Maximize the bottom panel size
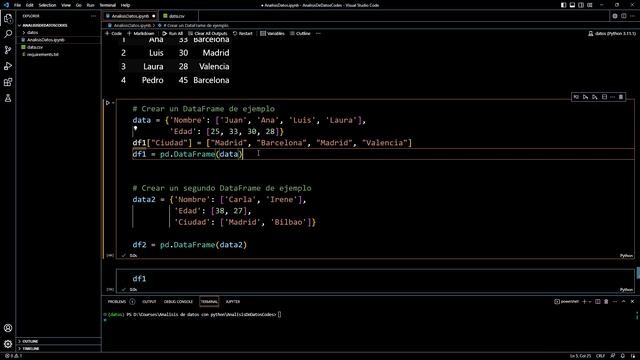Viewport: 640px width, 360px height. [x=624, y=302]
